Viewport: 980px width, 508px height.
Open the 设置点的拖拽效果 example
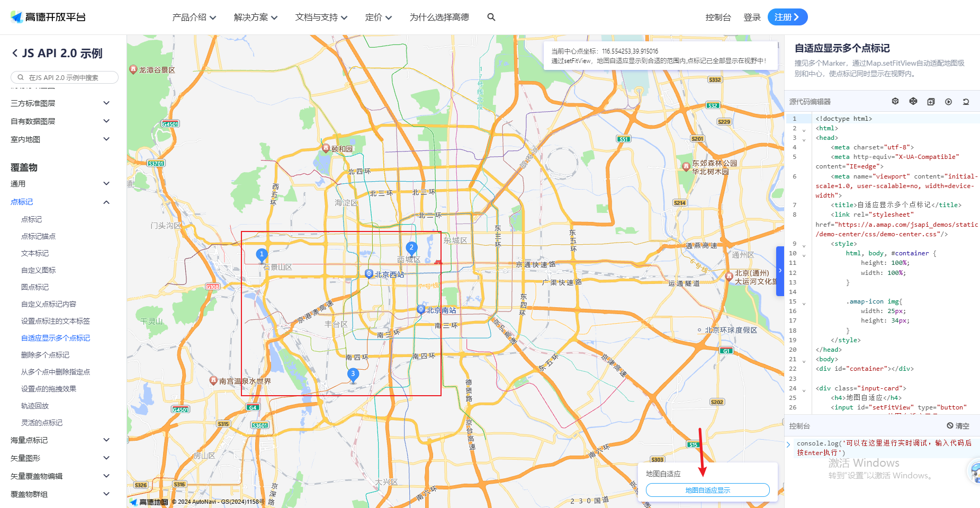[x=49, y=389]
